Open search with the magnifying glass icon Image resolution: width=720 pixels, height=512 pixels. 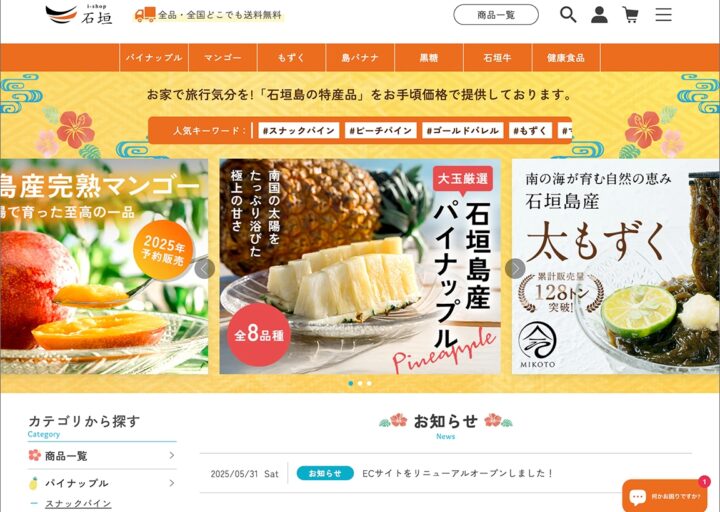pyautogui.click(x=568, y=15)
